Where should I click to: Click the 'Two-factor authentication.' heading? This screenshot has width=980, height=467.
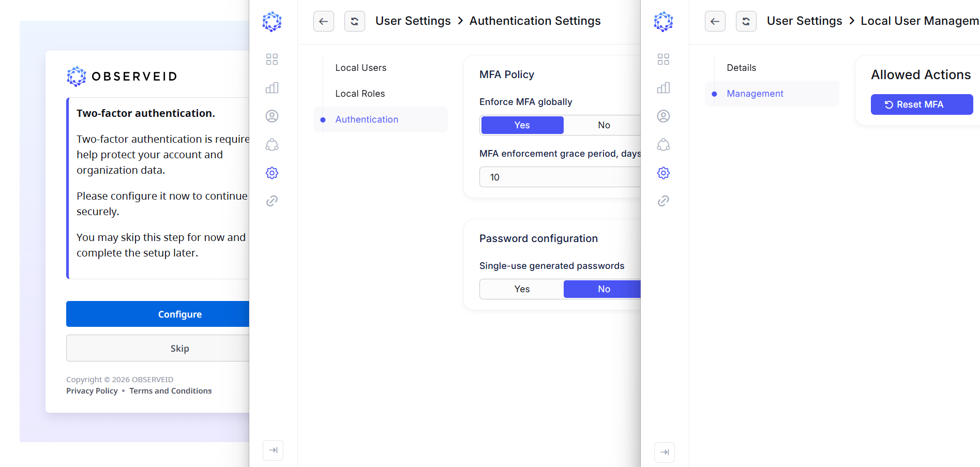coord(146,113)
